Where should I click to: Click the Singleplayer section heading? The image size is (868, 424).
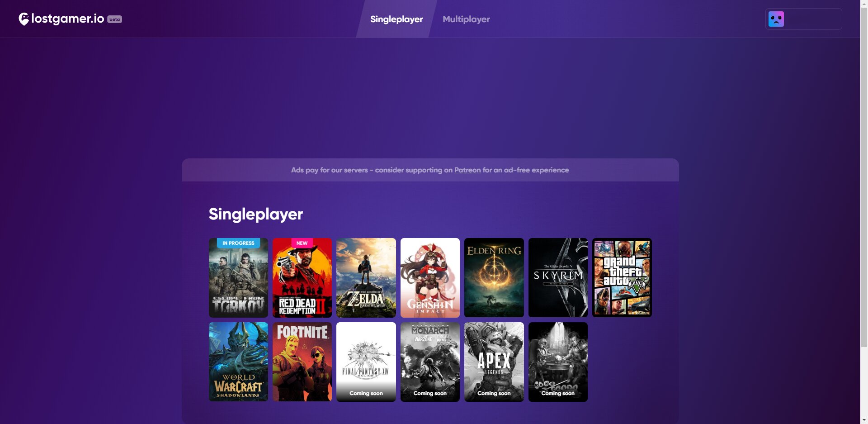(x=255, y=214)
